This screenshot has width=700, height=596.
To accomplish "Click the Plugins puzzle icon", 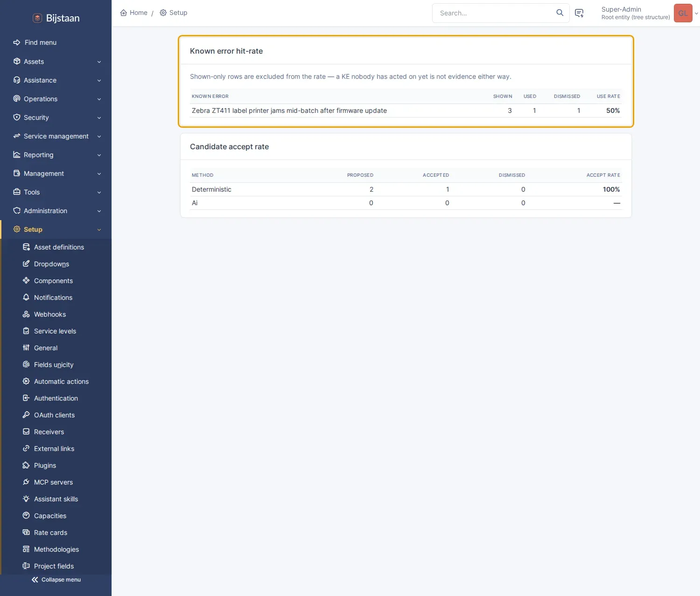I will click(26, 465).
